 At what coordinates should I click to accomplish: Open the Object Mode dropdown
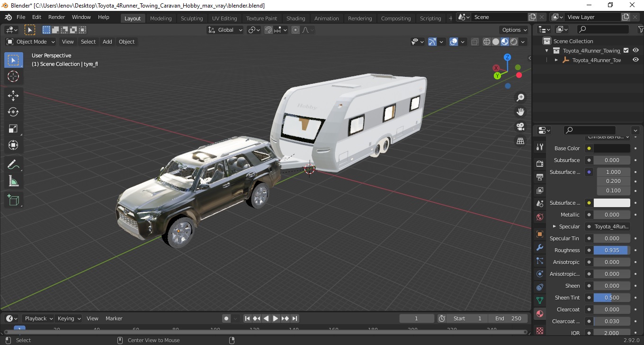click(31, 42)
